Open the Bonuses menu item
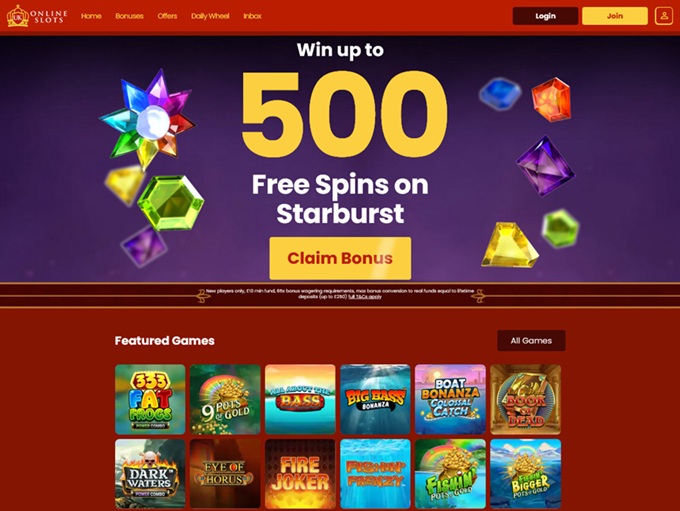680x511 pixels. coord(129,16)
